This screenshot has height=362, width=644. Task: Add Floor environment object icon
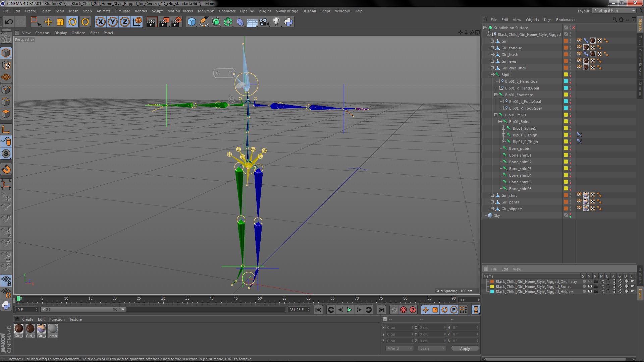252,22
